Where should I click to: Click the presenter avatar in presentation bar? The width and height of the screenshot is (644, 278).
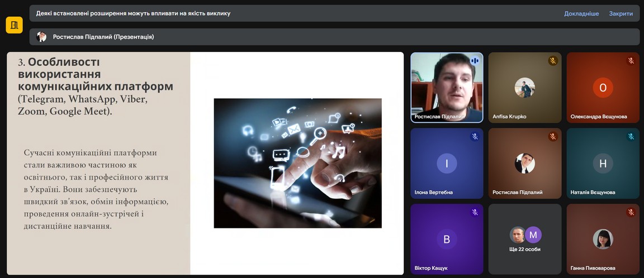41,37
